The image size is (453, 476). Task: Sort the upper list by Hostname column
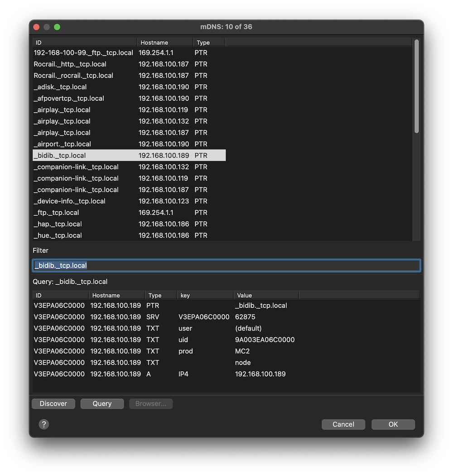[165, 43]
